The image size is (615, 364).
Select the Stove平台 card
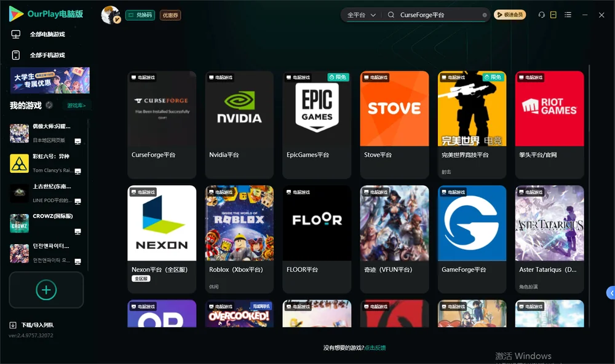[395, 125]
